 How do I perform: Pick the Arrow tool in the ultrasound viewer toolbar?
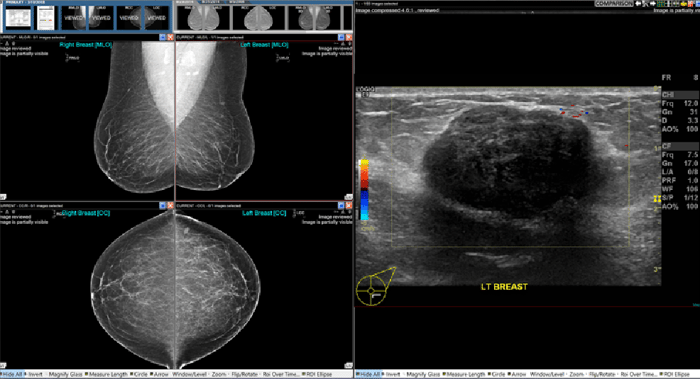pyautogui.click(x=517, y=374)
